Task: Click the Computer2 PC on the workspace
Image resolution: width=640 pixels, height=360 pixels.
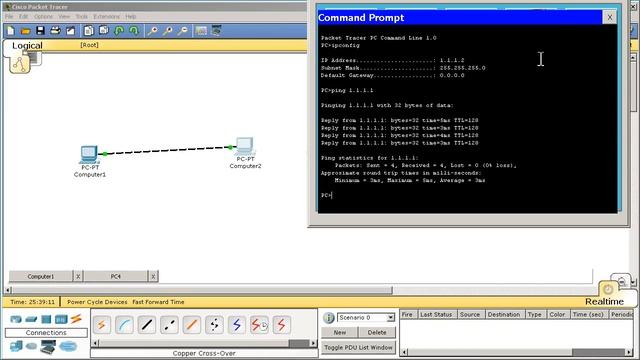Action: click(x=244, y=146)
